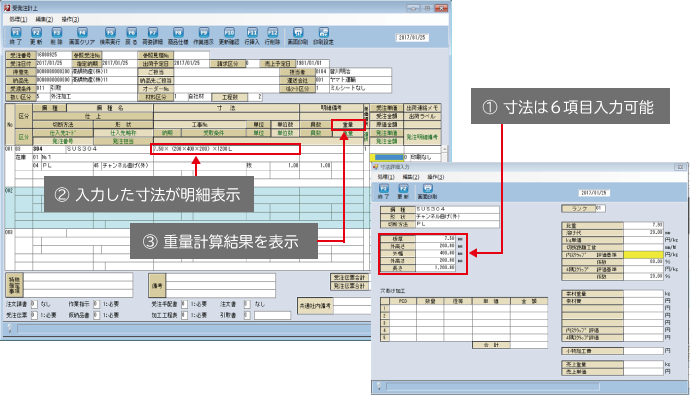Select the F4 画面クリア icon
This screenshot has height=396, width=690.
[x=82, y=36]
